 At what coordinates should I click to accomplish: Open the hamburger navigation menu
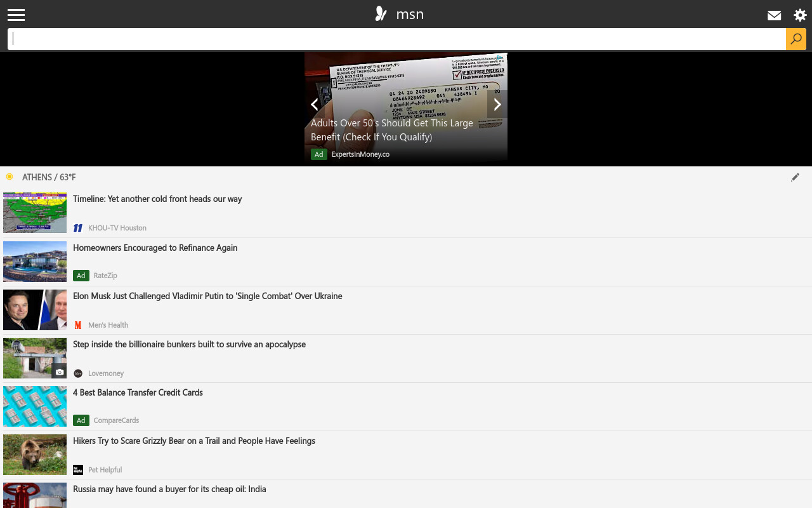coord(16,15)
